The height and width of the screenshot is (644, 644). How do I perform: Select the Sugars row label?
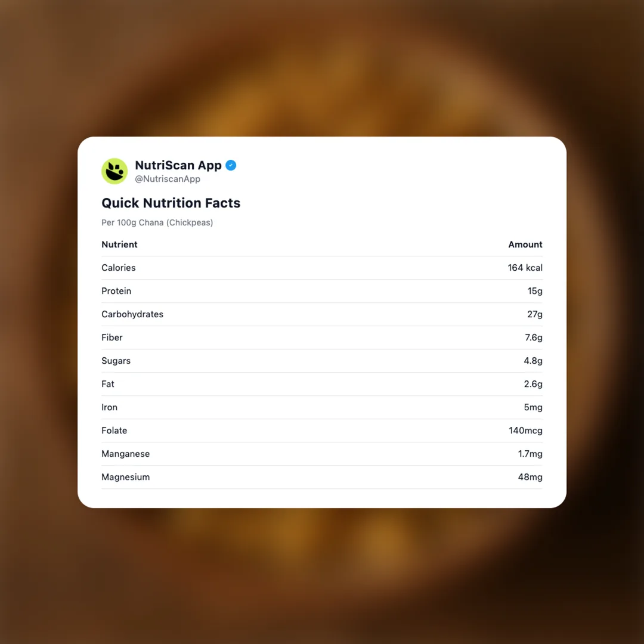116,361
